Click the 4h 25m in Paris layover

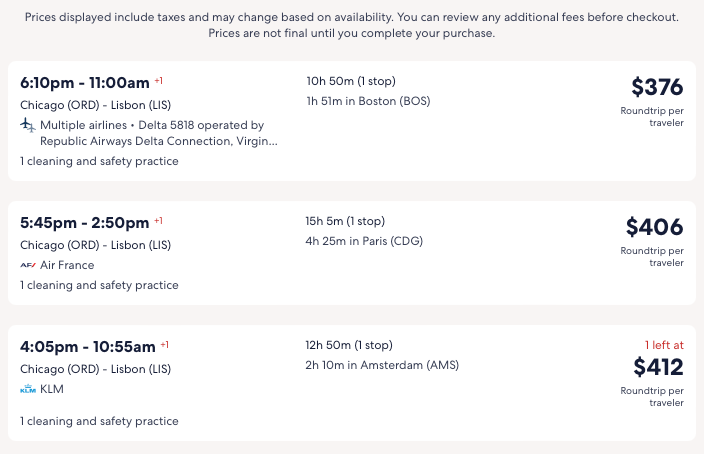(x=361, y=241)
